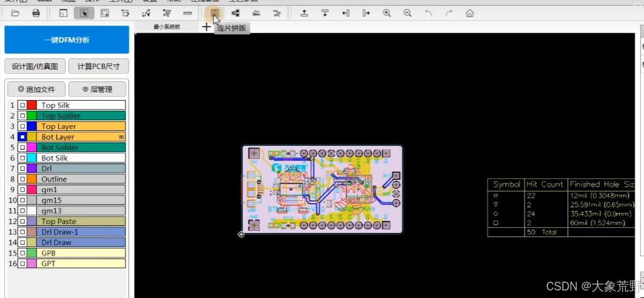This screenshot has width=644, height=298.
Task: Reset view with the home icon
Action: 470,13
